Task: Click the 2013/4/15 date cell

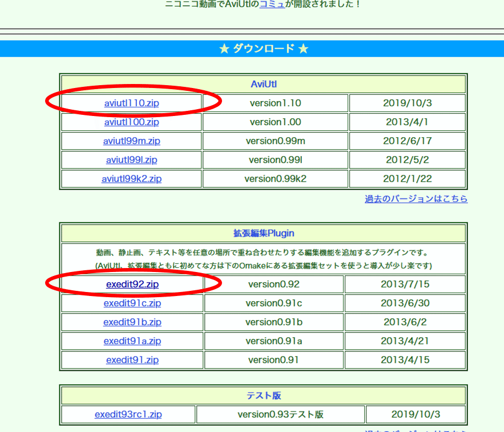Action: pyautogui.click(x=405, y=360)
